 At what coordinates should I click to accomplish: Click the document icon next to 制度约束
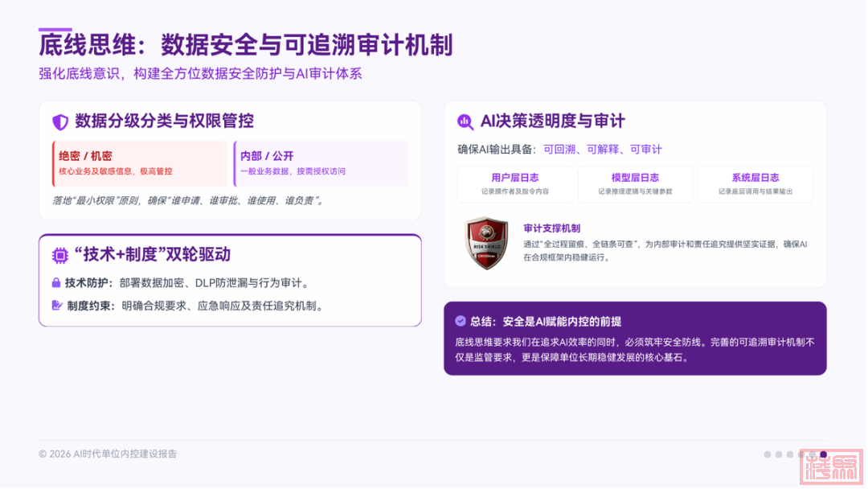pos(56,306)
